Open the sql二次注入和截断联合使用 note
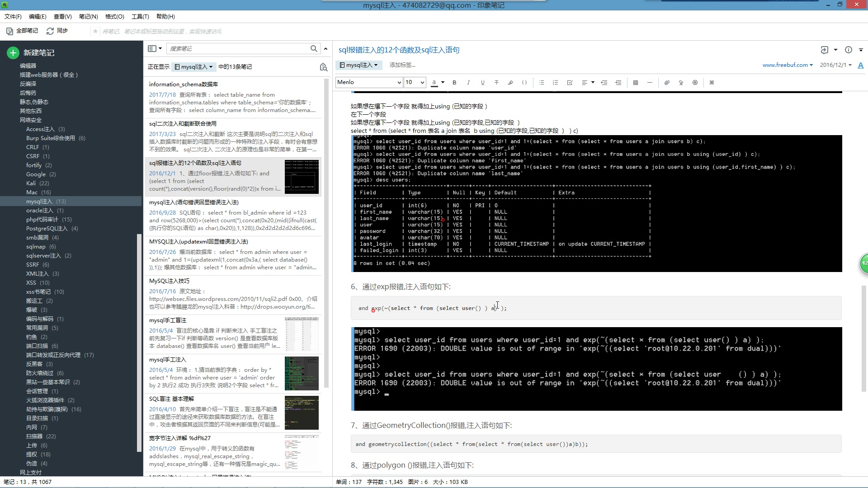 coord(233,137)
